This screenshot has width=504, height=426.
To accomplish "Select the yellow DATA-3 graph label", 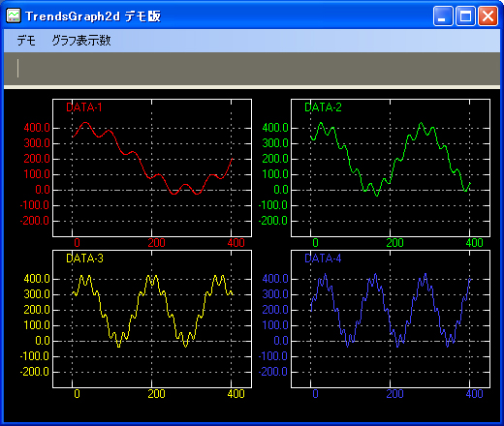I will 84,259.
